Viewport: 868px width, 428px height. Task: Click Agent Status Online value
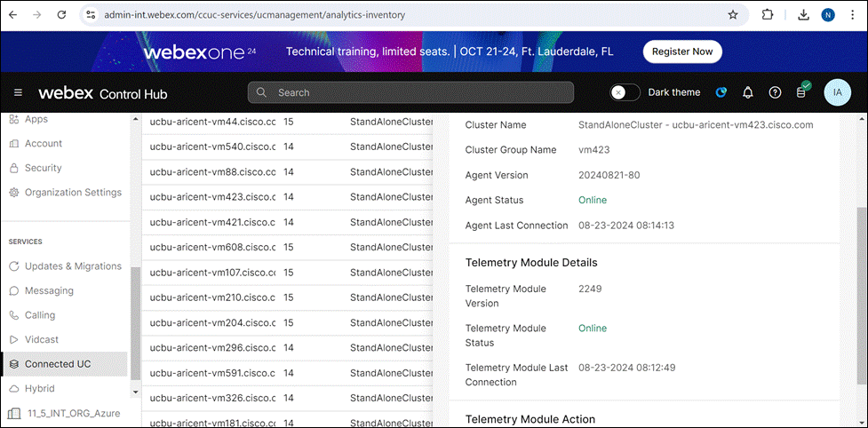tap(593, 200)
